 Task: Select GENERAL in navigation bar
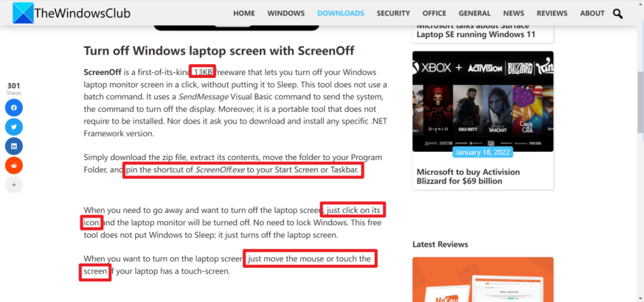tap(474, 13)
